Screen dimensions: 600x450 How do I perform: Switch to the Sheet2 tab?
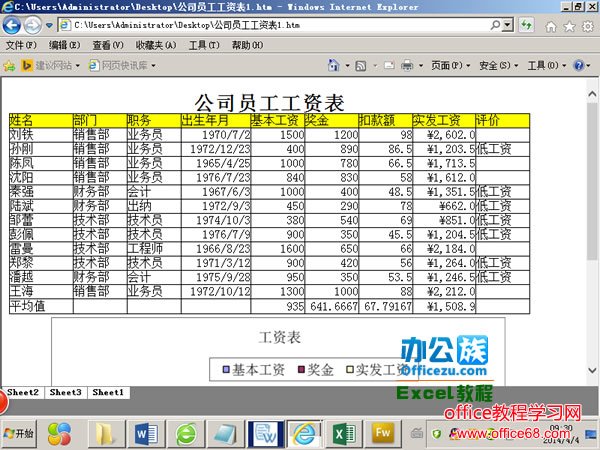(x=23, y=392)
